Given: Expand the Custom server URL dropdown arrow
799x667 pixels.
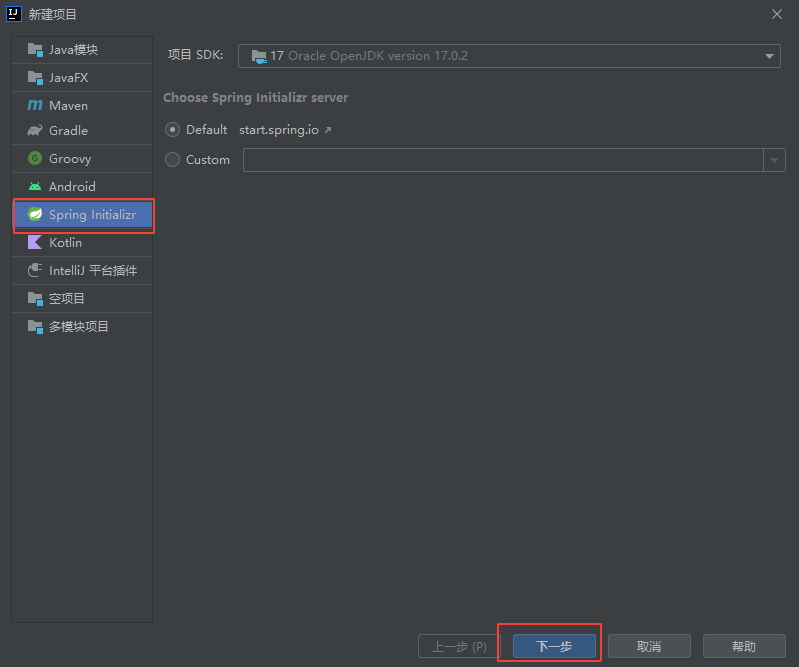Looking at the screenshot, I should tap(775, 160).
